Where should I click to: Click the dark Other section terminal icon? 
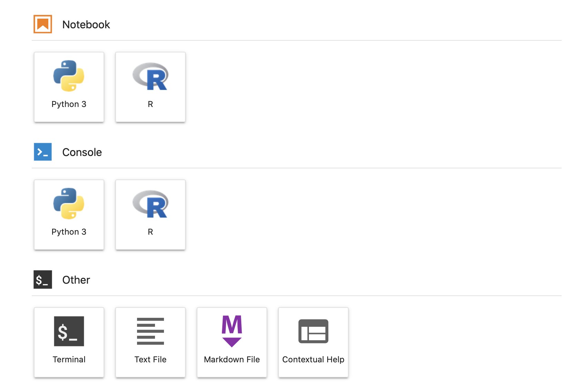coord(42,280)
